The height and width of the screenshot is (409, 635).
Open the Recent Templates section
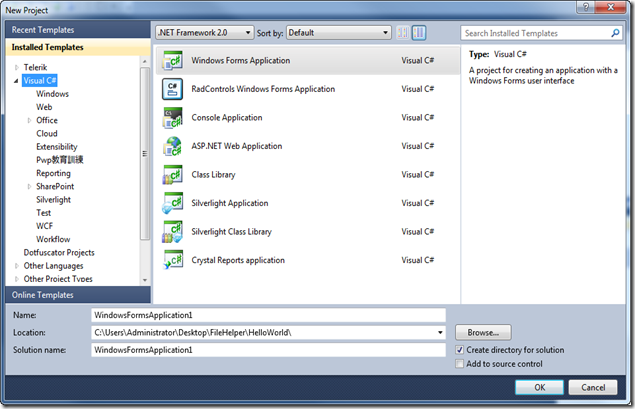pyautogui.click(x=78, y=30)
